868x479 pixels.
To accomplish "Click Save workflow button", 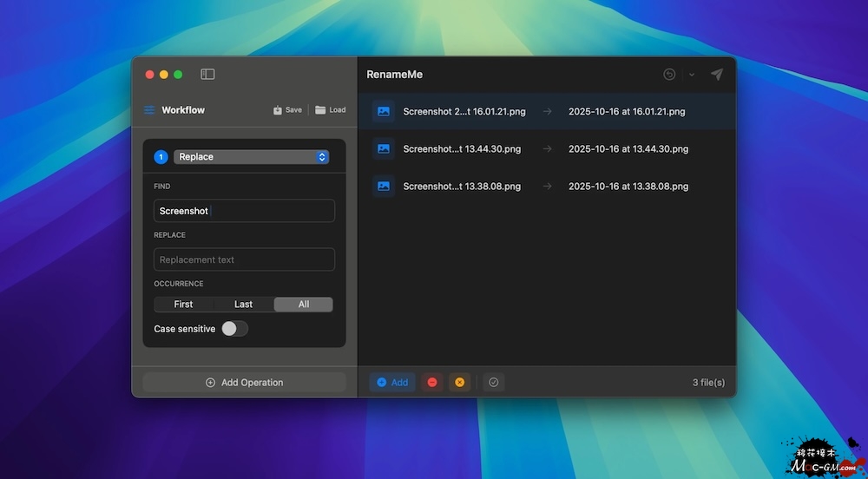I will [x=287, y=110].
